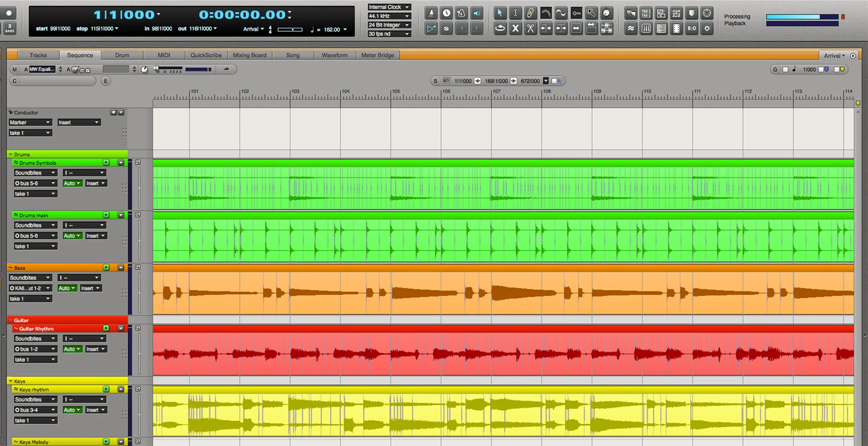Switch to the Tracks tab
The image size is (868, 446).
[x=38, y=55]
